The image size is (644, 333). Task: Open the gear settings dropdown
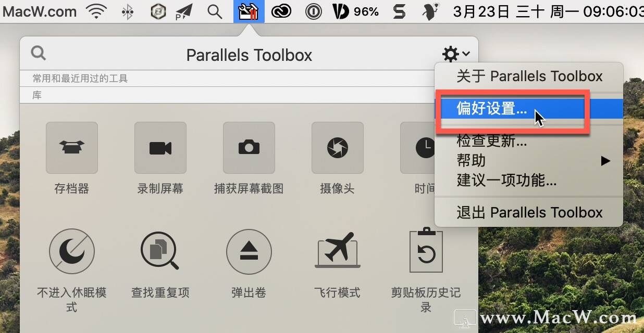point(456,53)
